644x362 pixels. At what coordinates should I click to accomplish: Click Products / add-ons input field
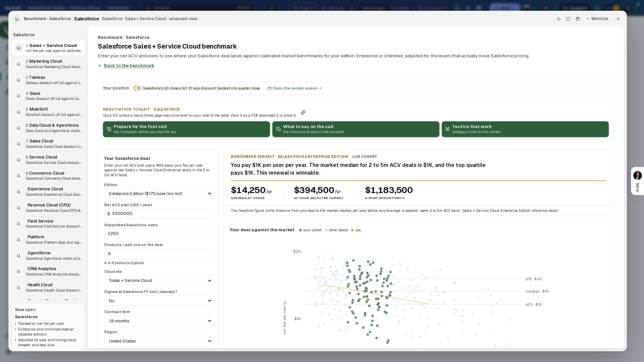[158, 254]
